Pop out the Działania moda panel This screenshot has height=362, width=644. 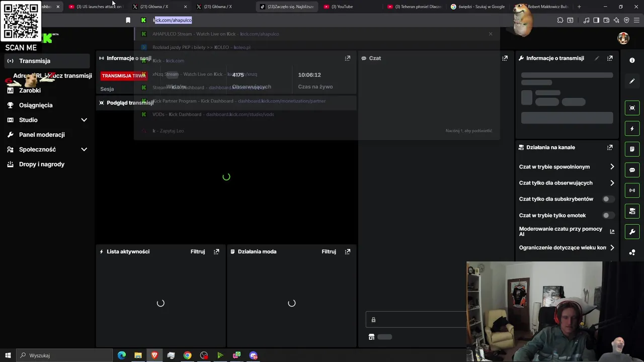click(347, 252)
